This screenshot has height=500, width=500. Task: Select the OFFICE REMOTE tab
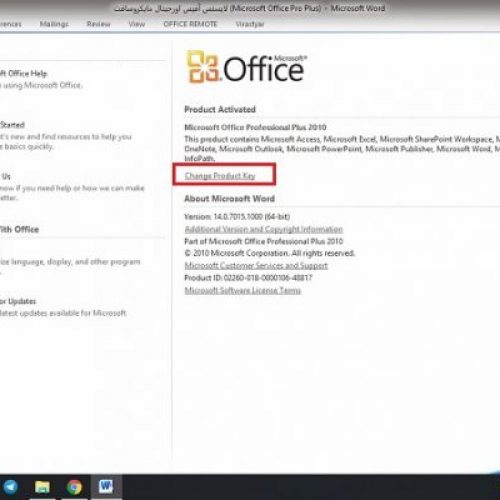(190, 24)
